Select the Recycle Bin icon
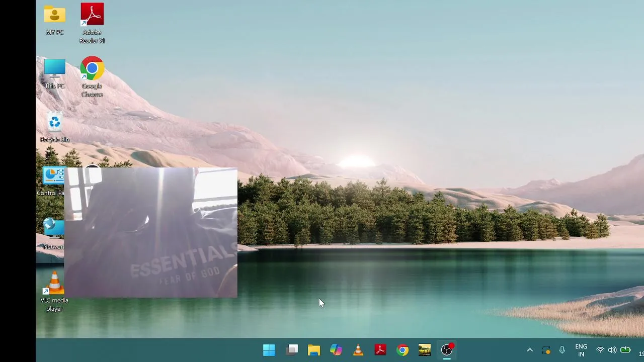The width and height of the screenshot is (644, 362). point(54,128)
